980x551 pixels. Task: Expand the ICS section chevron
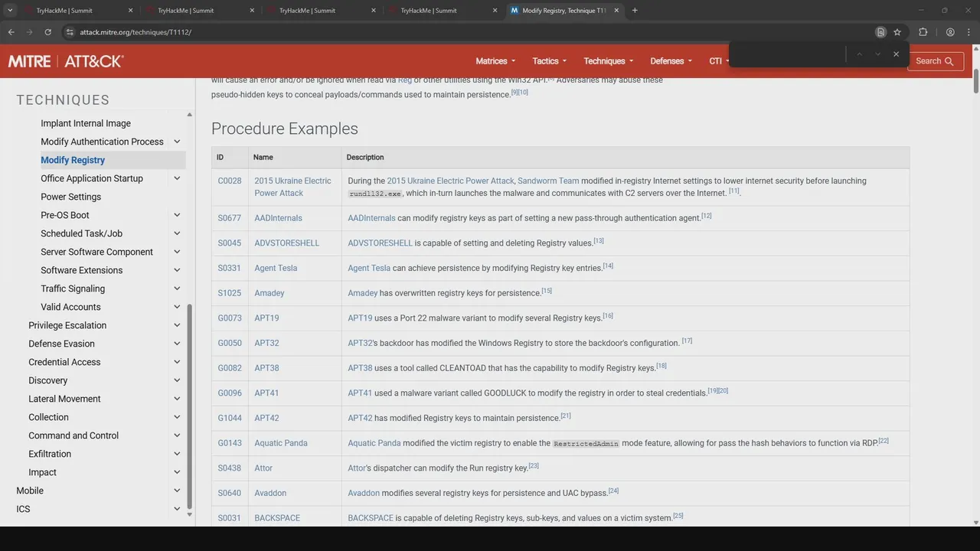click(177, 509)
